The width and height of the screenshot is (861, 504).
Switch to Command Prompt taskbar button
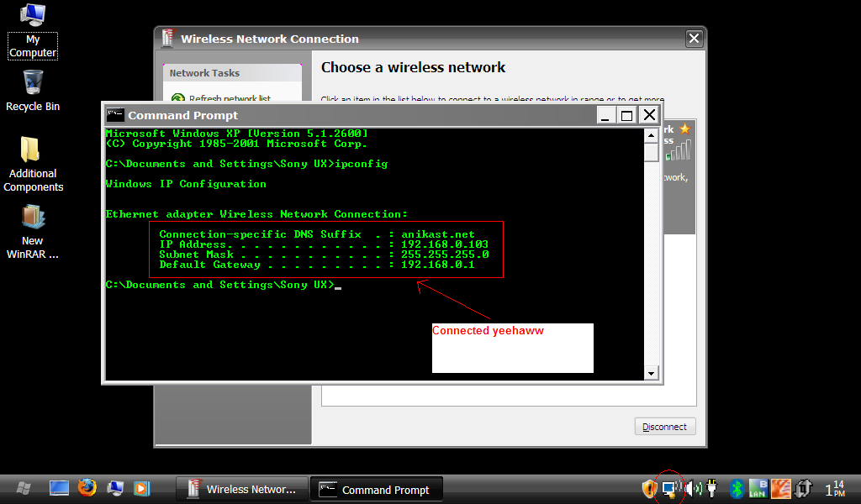(377, 489)
